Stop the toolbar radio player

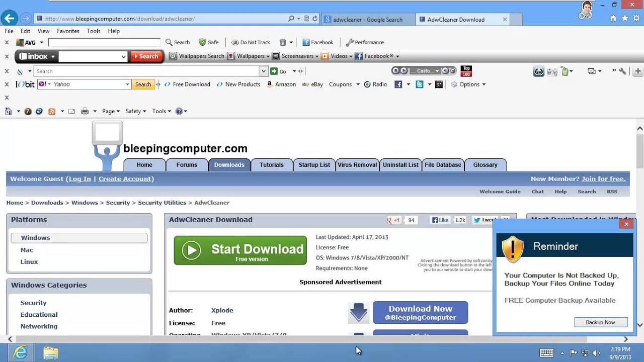click(396, 71)
